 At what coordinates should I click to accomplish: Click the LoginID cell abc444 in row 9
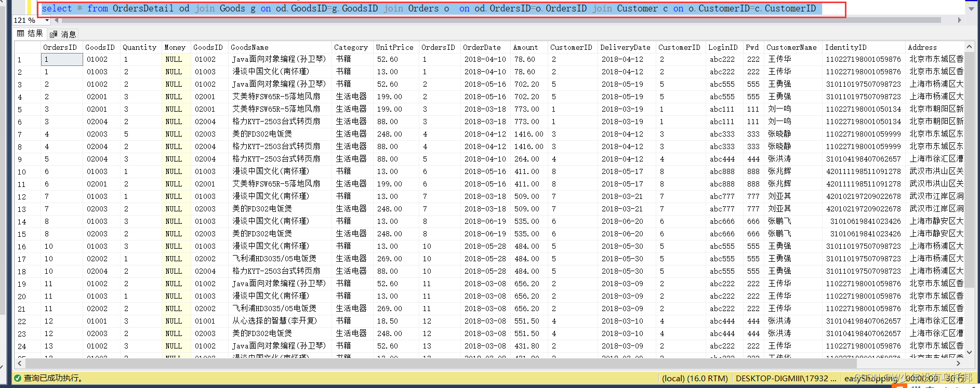click(x=725, y=159)
